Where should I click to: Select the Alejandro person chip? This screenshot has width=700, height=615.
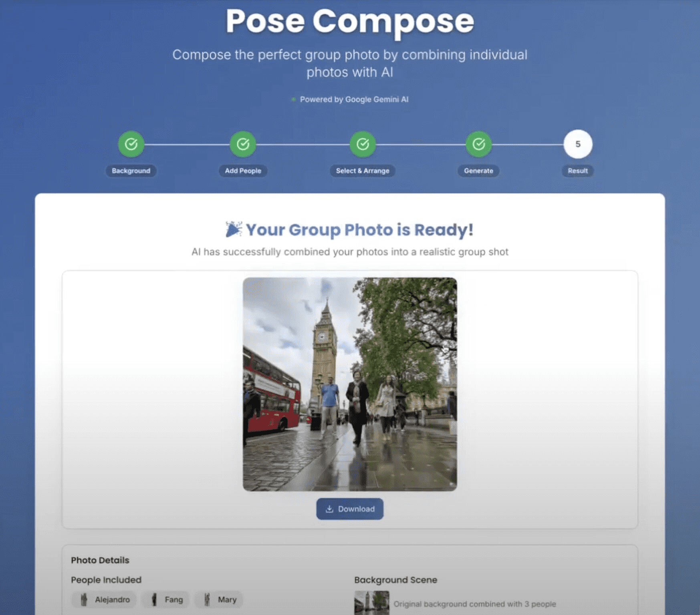tap(104, 599)
